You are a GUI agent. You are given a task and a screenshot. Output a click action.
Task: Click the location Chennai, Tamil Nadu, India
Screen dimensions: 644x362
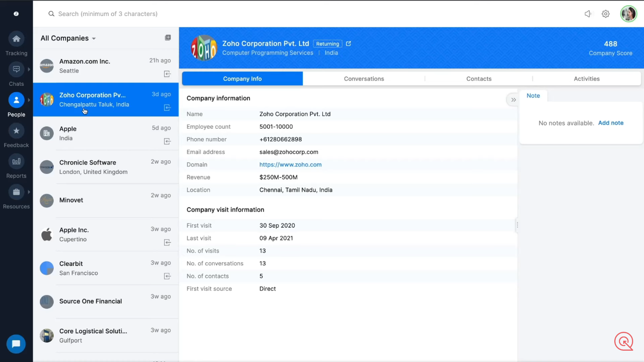coord(296,190)
